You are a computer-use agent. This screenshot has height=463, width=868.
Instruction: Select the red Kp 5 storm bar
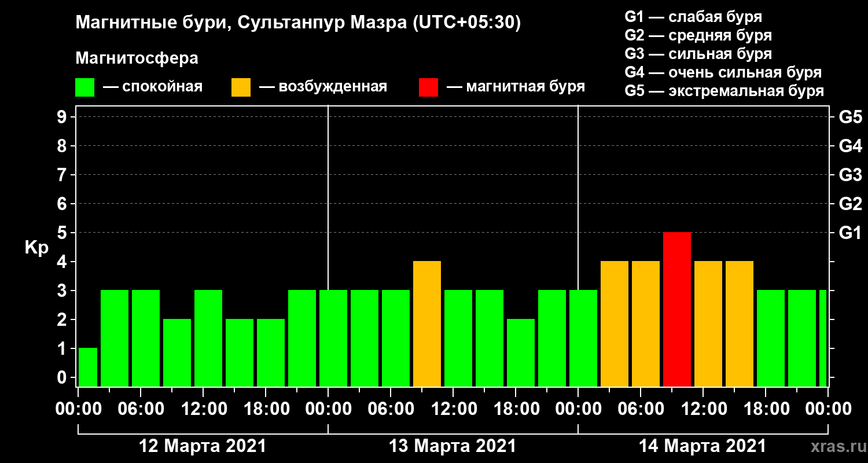pyautogui.click(x=677, y=310)
